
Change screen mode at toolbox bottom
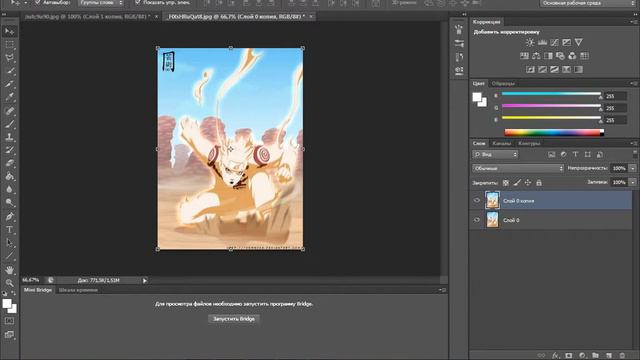tap(9, 334)
